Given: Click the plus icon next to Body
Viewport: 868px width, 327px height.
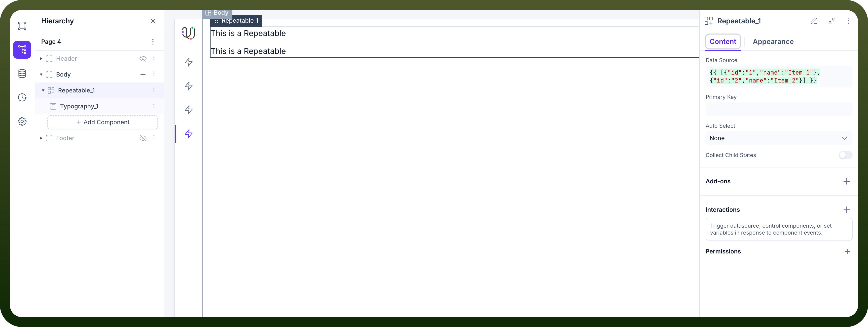Looking at the screenshot, I should coord(143,75).
